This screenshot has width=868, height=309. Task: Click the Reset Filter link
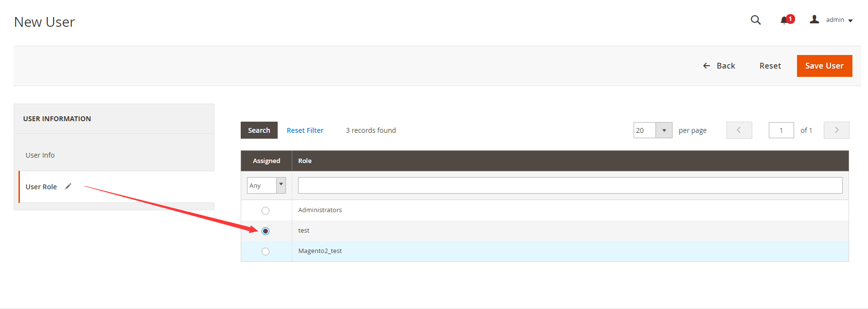(x=305, y=130)
